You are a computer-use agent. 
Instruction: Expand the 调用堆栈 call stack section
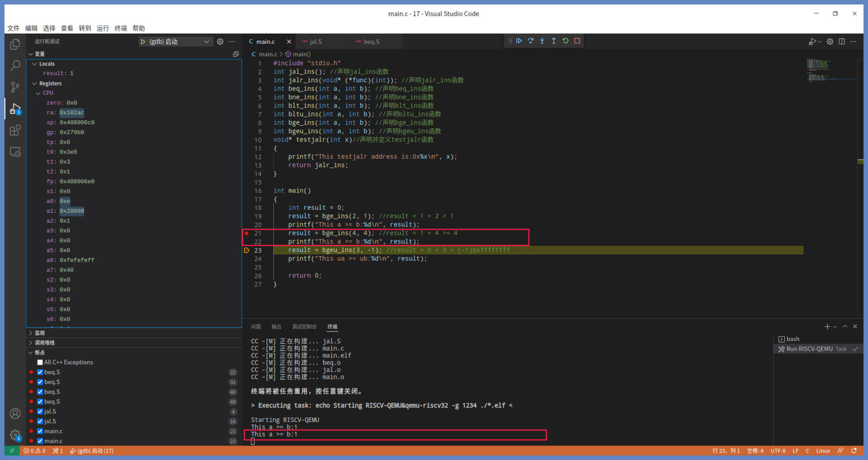click(x=44, y=343)
